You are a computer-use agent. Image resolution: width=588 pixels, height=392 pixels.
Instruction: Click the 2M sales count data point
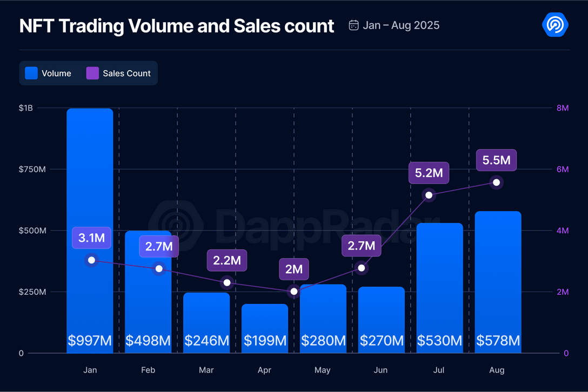(x=294, y=291)
